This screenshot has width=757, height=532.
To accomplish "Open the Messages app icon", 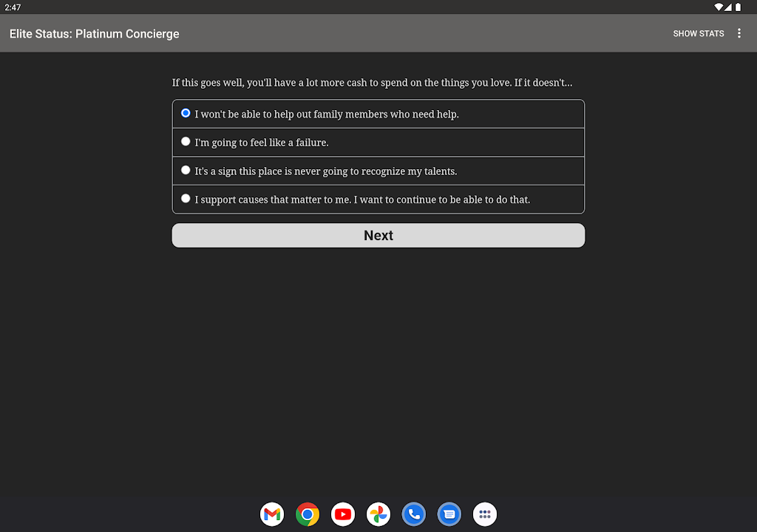I will pos(449,514).
